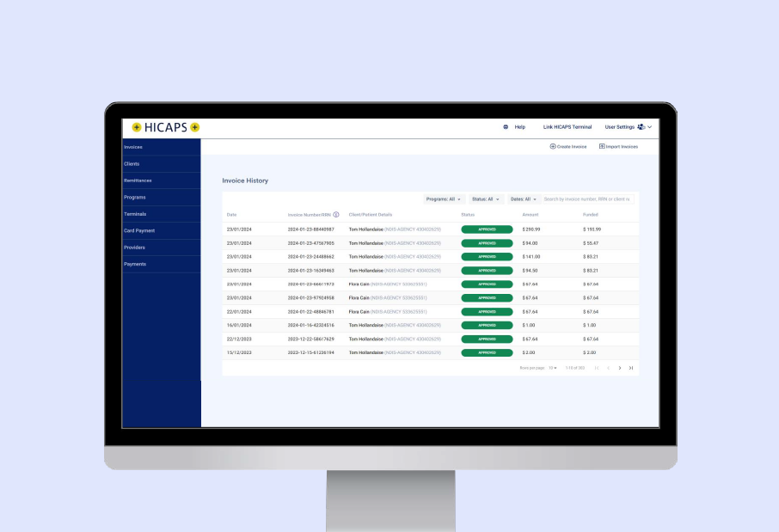Click the HICAPS logo

166,127
